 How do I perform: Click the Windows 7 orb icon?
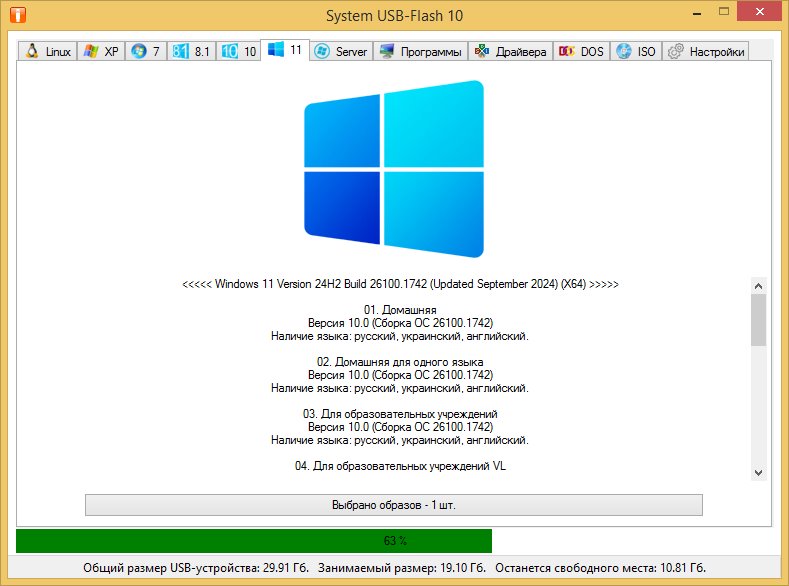(138, 52)
